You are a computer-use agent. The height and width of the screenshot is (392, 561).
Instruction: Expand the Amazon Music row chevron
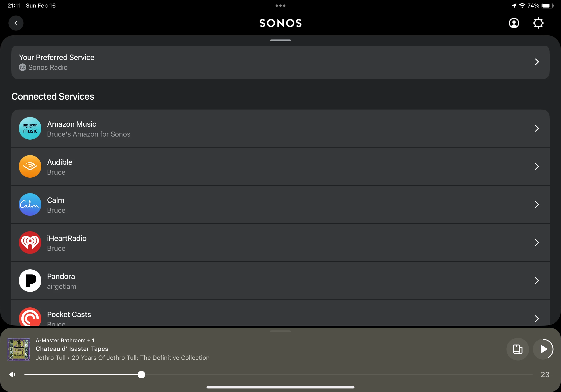pos(537,128)
